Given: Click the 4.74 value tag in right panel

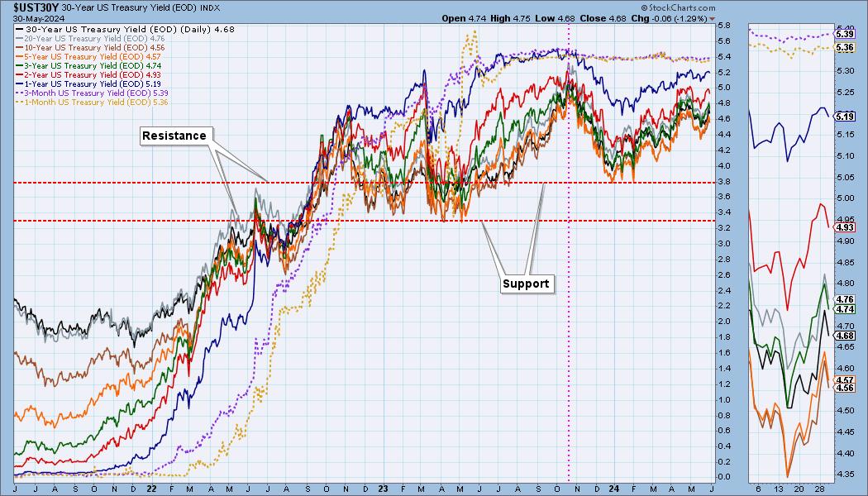Looking at the screenshot, I should pos(845,309).
